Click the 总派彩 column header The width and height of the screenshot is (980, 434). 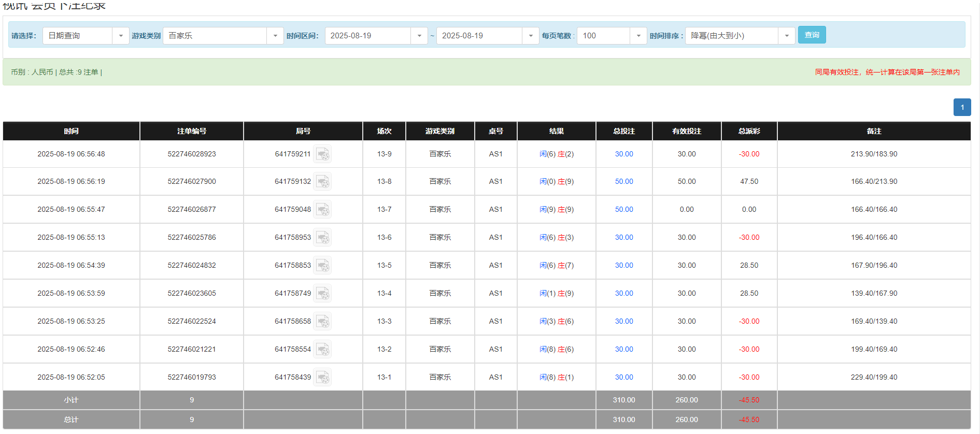749,132
